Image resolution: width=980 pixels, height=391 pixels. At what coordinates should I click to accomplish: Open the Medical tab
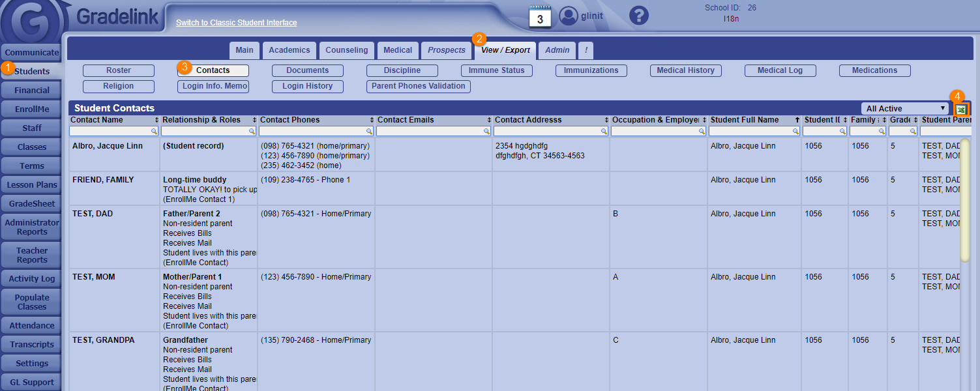tap(398, 50)
